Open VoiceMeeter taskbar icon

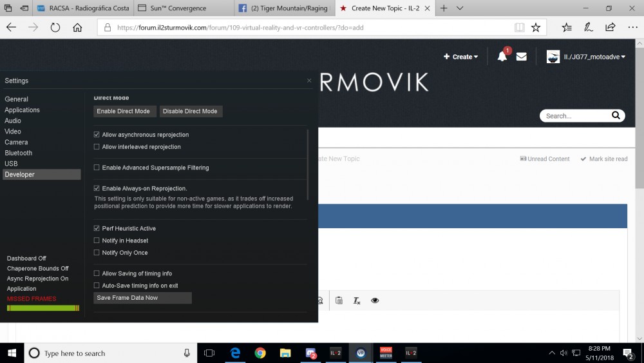pos(386,353)
